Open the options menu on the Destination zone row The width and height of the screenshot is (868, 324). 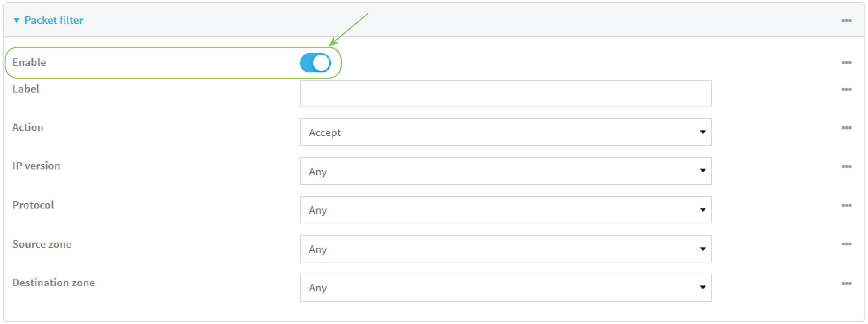847,283
